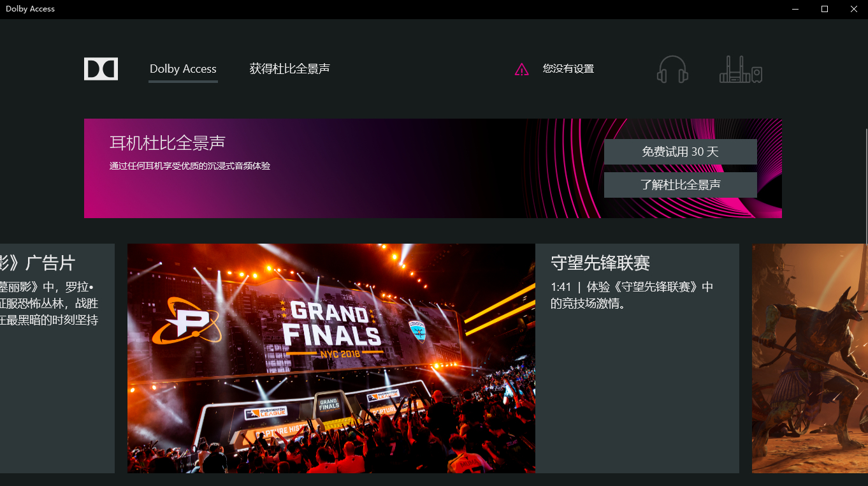Maximize the Dolby Access window

point(825,9)
